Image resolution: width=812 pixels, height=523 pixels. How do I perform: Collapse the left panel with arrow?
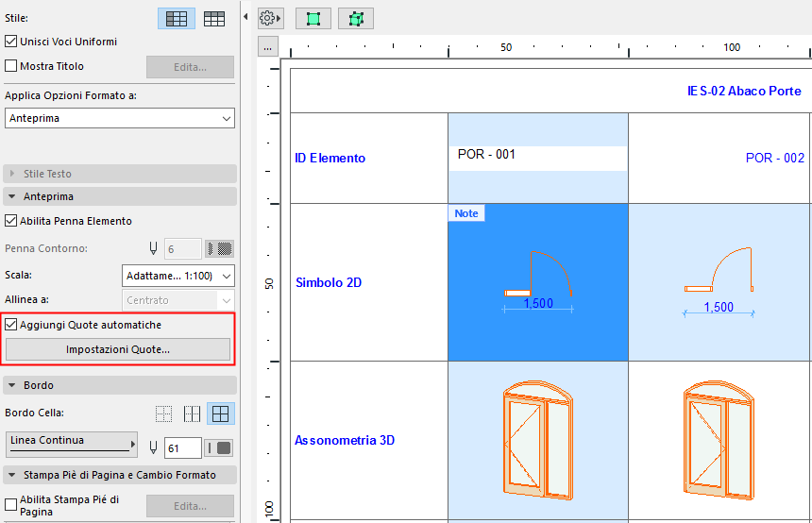(245, 17)
